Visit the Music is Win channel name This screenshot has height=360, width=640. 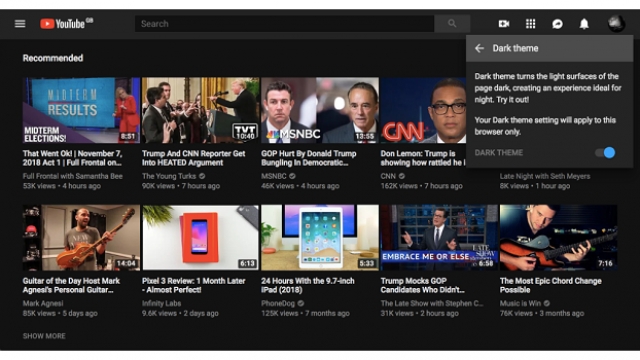520,303
